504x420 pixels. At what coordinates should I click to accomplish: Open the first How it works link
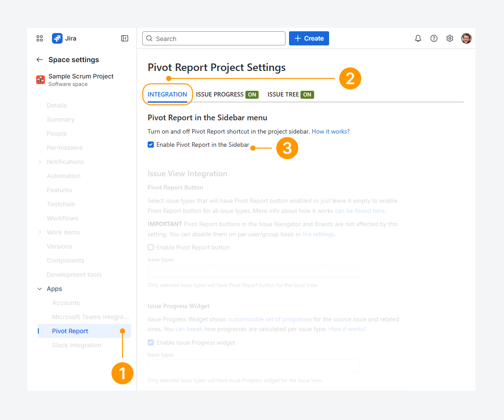331,131
